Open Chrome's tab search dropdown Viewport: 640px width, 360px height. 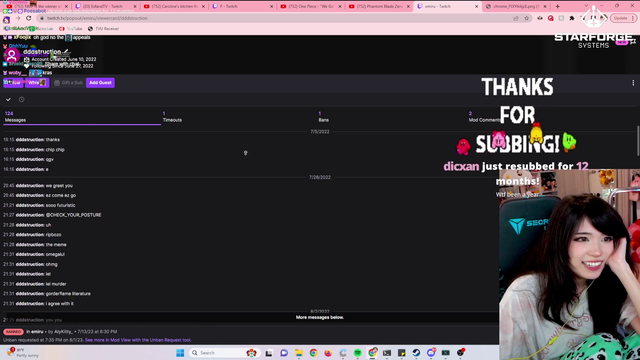coord(586,7)
